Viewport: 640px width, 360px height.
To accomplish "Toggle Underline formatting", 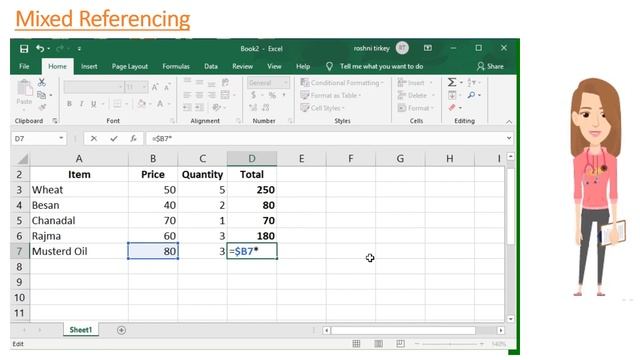I will click(94, 104).
